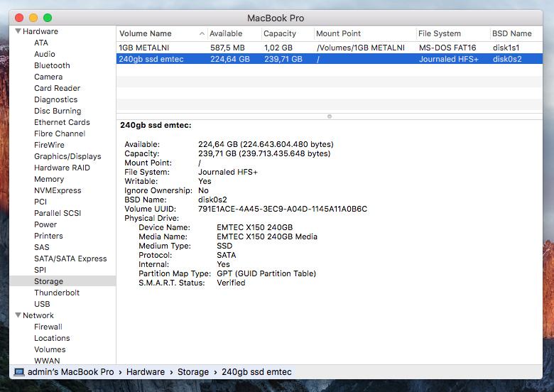Collapse the Network section disclosure triangle
The image size is (554, 392).
(17, 316)
